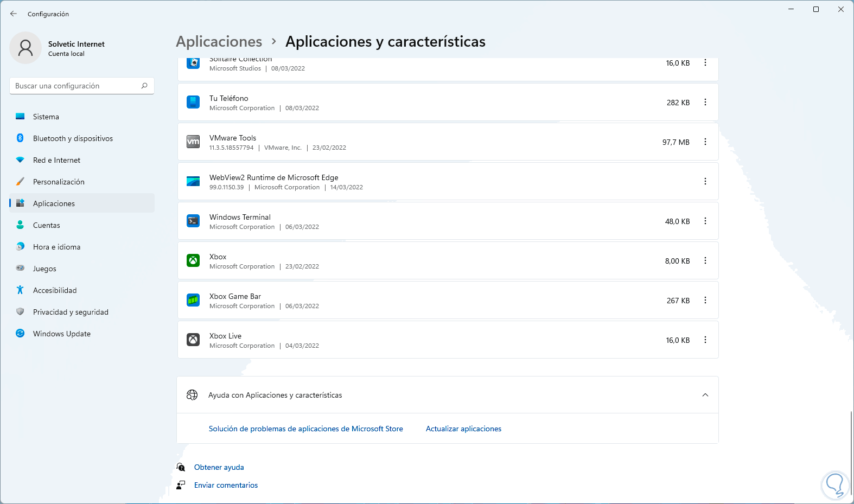Open the Obtener ayuda link
Viewport: 854px width, 504px height.
tap(219, 467)
